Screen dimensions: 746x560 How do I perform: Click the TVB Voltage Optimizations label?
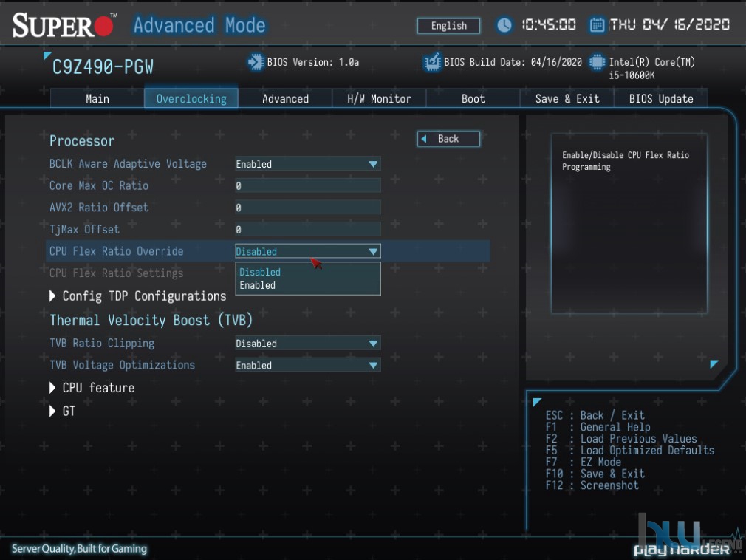pos(123,366)
